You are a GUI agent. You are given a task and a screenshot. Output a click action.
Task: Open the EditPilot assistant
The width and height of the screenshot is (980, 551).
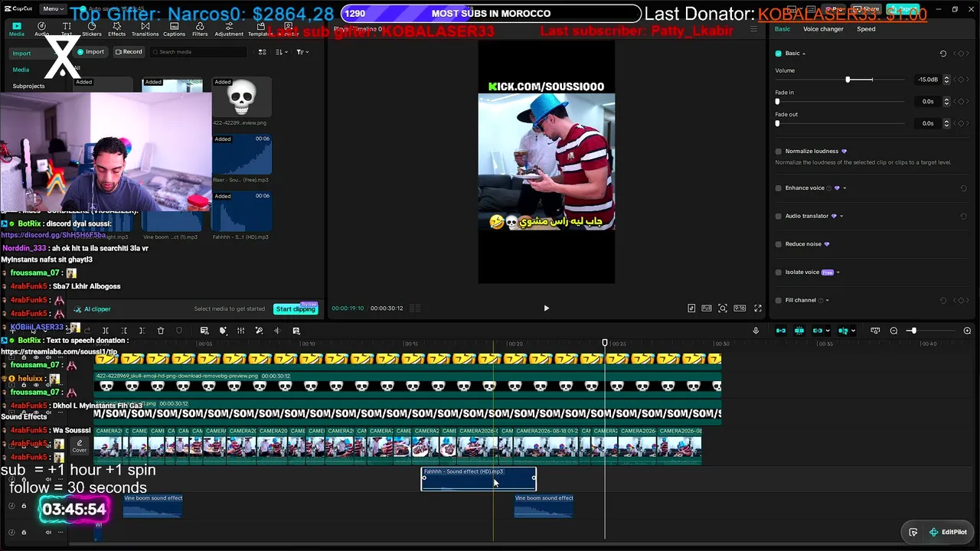coord(948,532)
